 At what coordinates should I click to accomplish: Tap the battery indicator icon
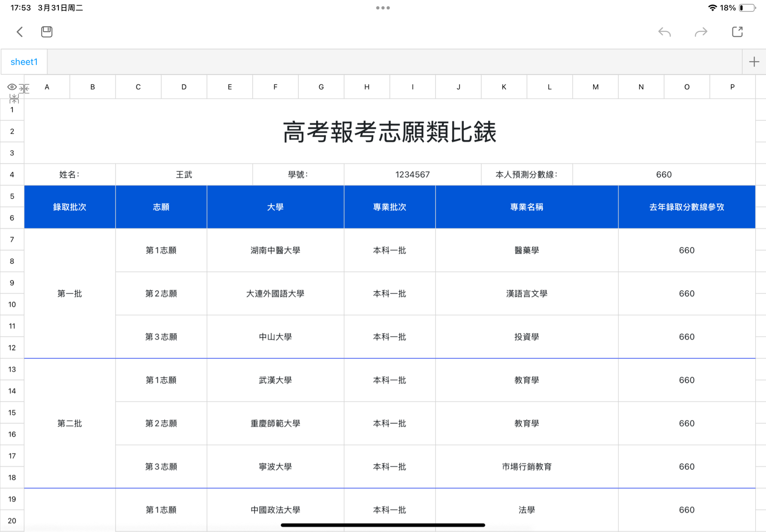(x=747, y=8)
